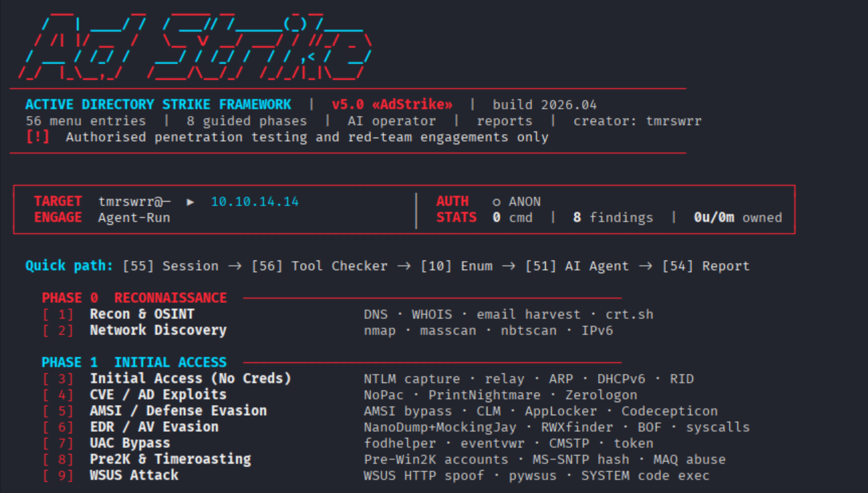The height and width of the screenshot is (493, 868).
Task: Click the "0u/0m owned" stat
Action: point(738,218)
